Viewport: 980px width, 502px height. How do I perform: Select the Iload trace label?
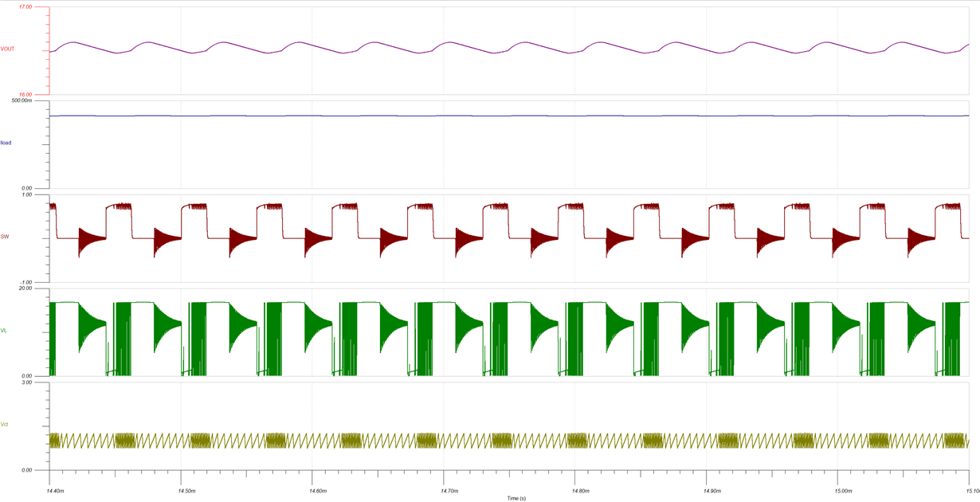(x=6, y=143)
